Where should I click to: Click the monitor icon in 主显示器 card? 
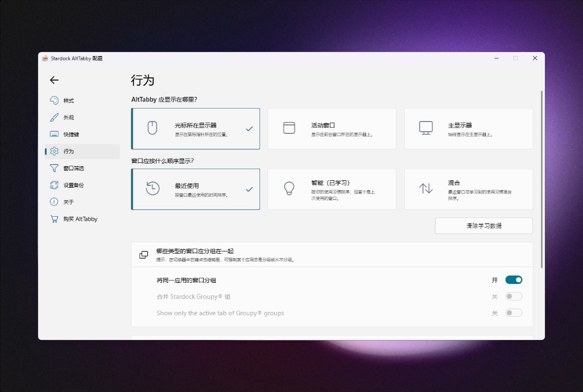425,128
